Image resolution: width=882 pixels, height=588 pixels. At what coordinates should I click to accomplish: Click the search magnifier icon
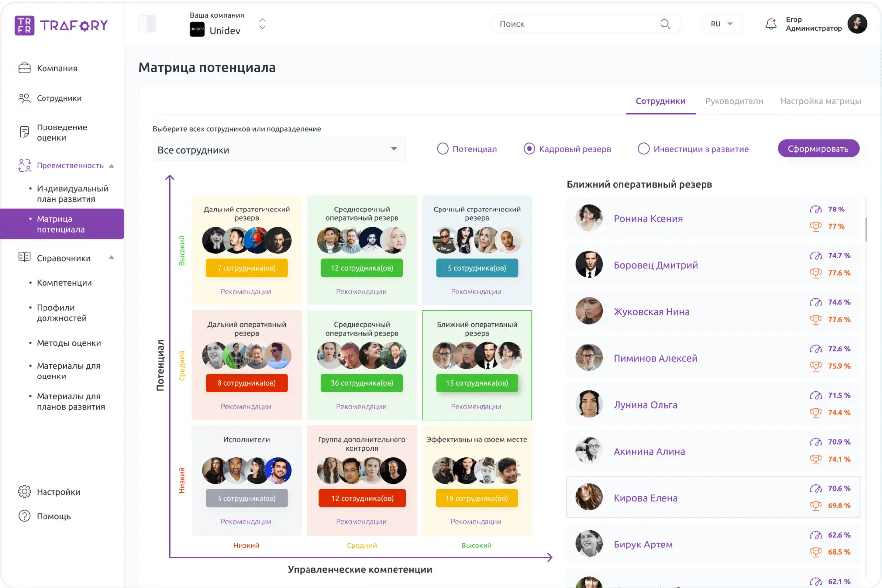[x=665, y=24]
